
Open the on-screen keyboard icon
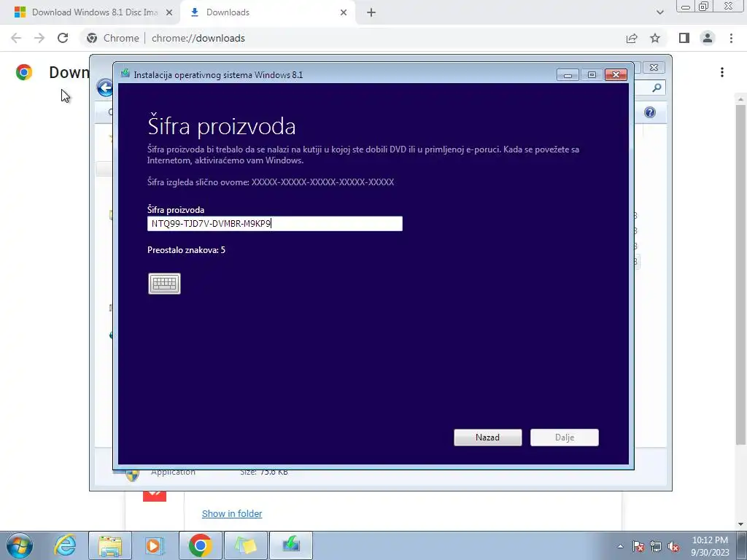point(164,284)
